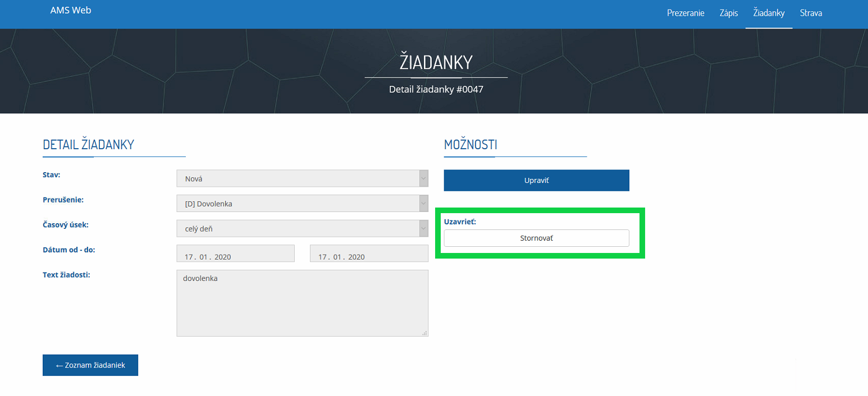
Task: Click the textarea resize handle corner
Action: [424, 333]
